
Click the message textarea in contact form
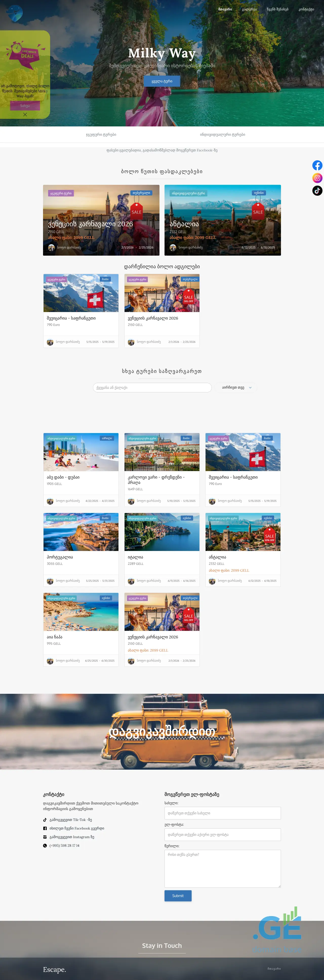tap(222, 868)
